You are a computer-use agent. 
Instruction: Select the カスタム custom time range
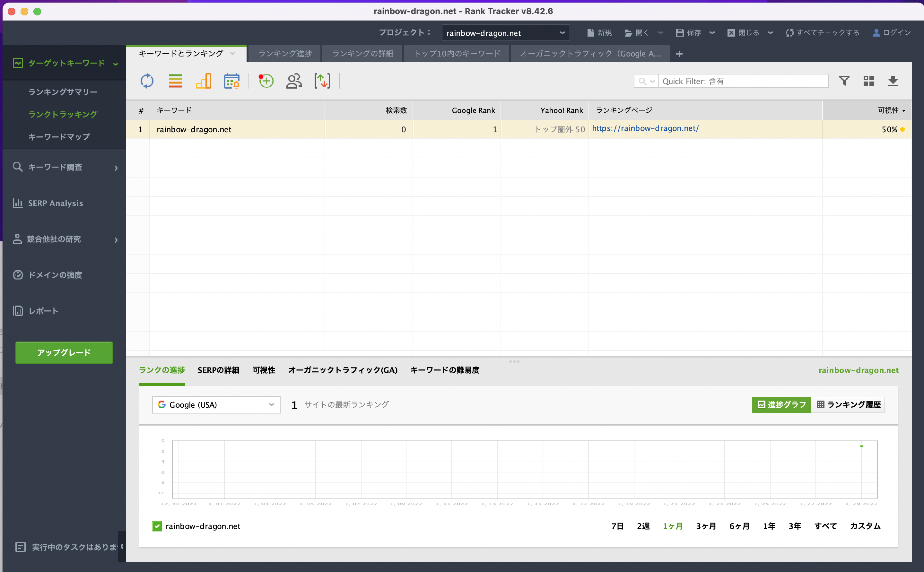pyautogui.click(x=865, y=526)
